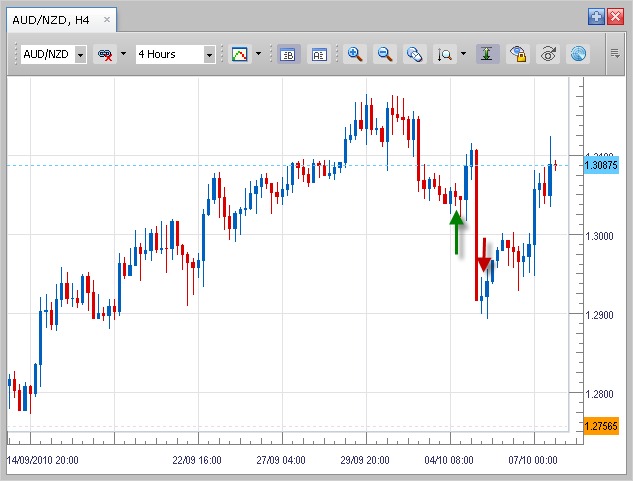Click the 1.2800 price axis label

click(x=599, y=394)
